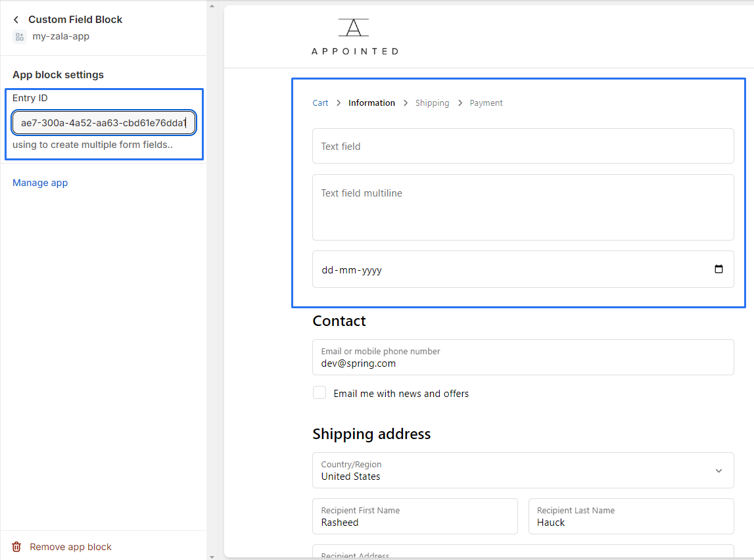
Task: Click the sidebar scrollbar down arrow
Action: click(x=212, y=556)
